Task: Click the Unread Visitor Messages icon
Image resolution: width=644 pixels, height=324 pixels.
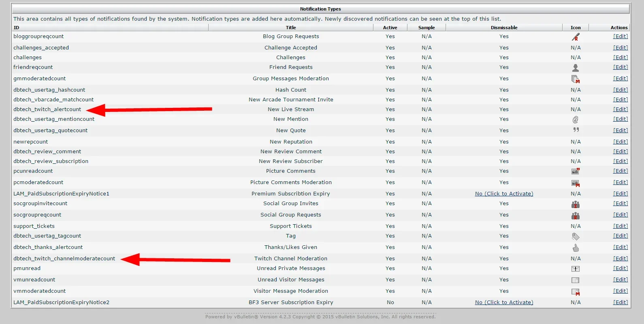Action: pos(576,280)
